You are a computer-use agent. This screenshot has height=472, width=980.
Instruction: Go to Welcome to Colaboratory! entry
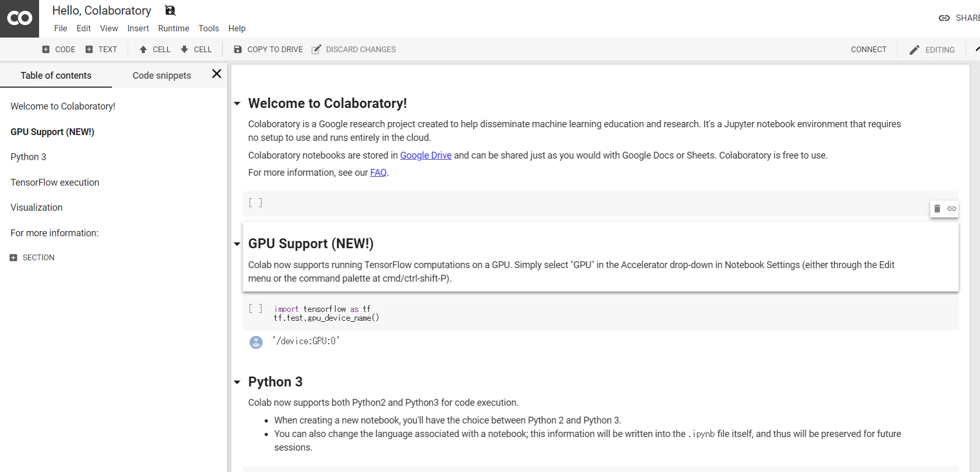tap(63, 106)
